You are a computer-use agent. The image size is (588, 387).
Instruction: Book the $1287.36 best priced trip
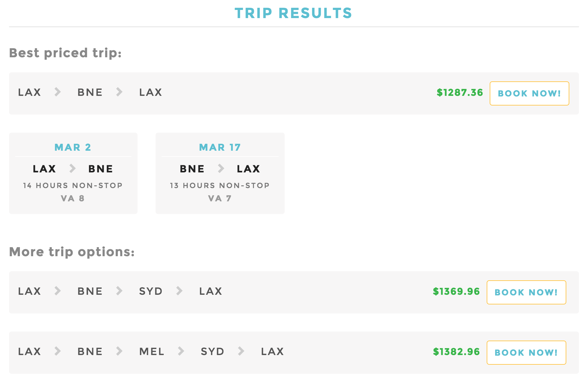529,93
